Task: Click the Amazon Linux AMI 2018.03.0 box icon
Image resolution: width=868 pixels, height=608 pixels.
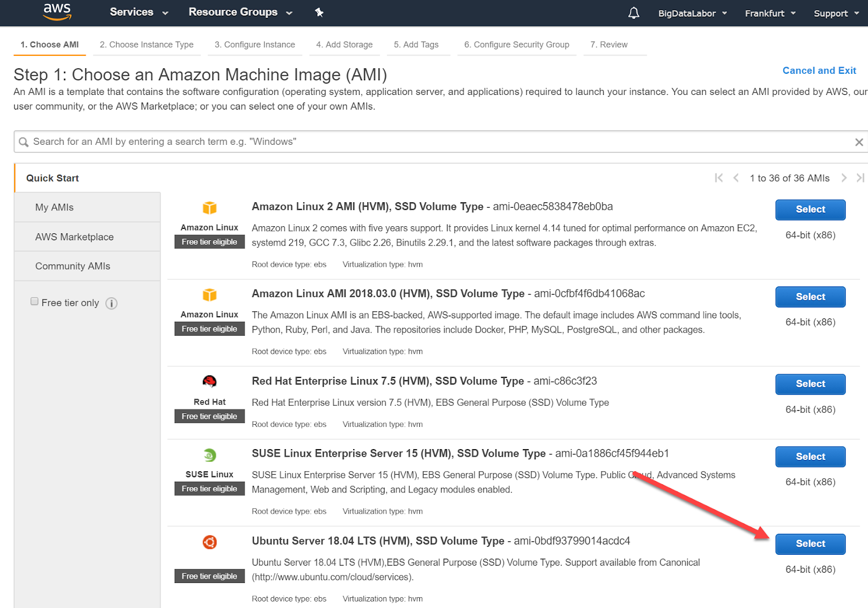Action: tap(209, 295)
